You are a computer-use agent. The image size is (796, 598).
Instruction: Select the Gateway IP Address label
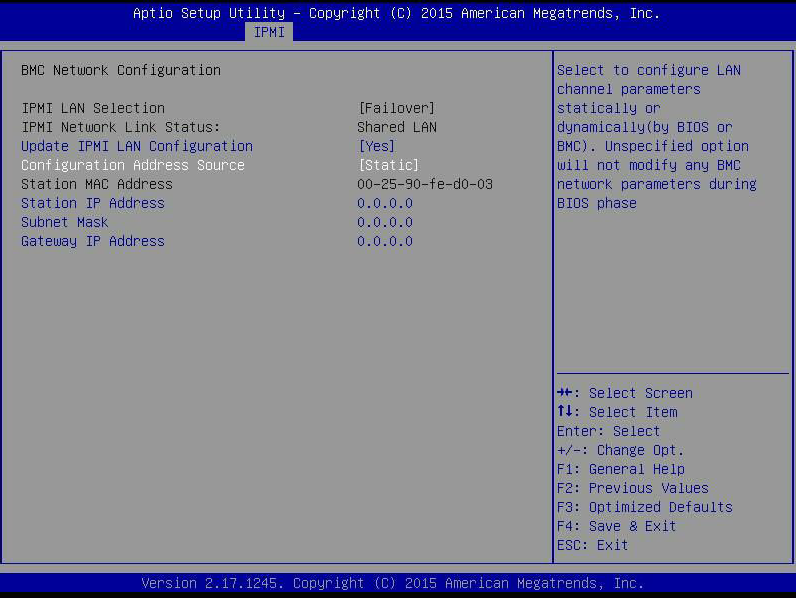point(92,241)
